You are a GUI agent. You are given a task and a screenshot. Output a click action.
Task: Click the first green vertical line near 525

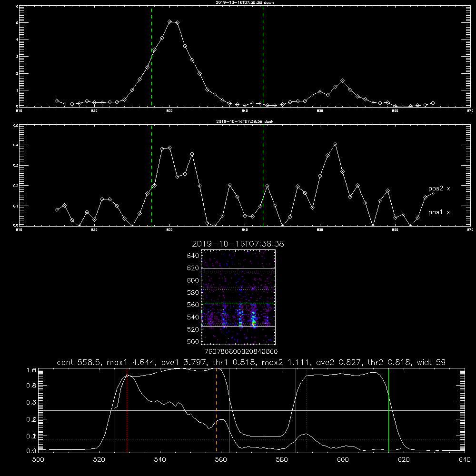click(115, 410)
